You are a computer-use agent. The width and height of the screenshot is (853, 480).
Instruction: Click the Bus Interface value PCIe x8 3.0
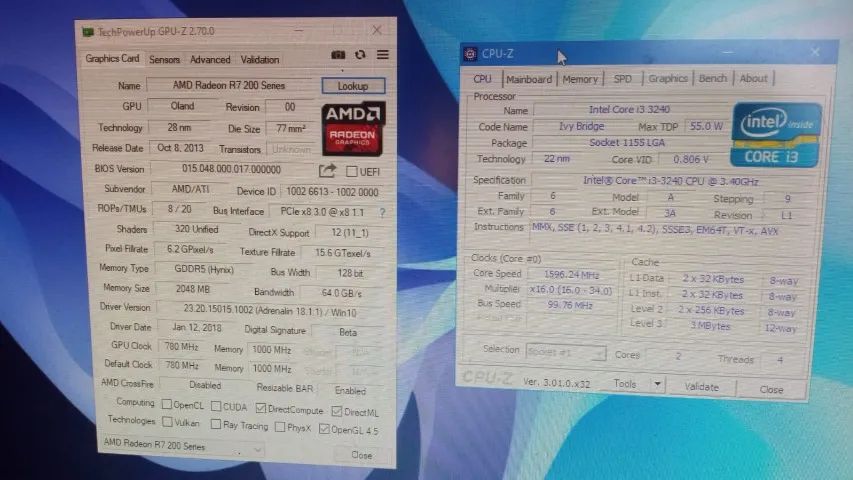click(x=322, y=212)
